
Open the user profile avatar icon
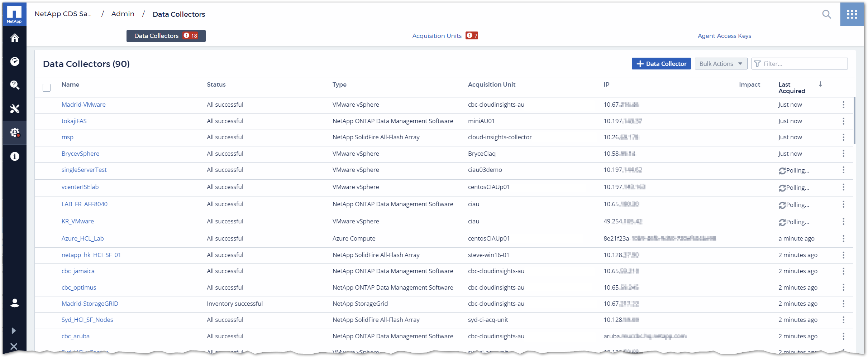[x=14, y=303]
